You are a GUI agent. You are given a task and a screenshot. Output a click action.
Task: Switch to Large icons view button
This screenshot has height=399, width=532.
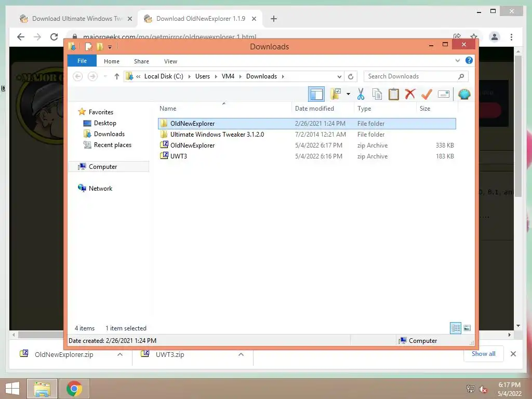tap(467, 328)
